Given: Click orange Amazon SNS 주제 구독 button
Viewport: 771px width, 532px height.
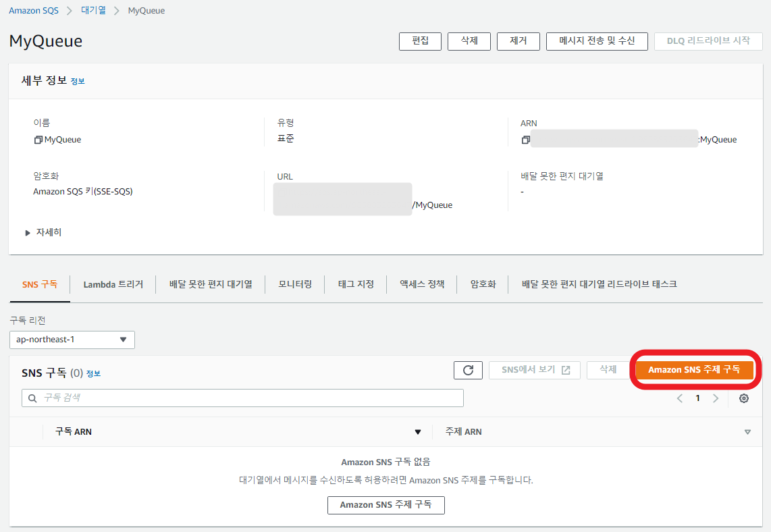Looking at the screenshot, I should (694, 370).
